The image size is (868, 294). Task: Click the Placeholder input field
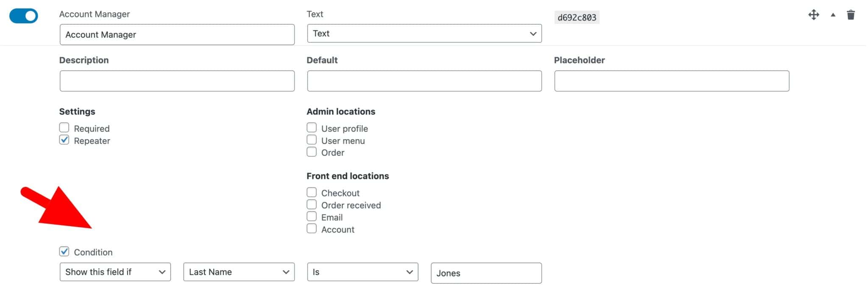tap(672, 81)
